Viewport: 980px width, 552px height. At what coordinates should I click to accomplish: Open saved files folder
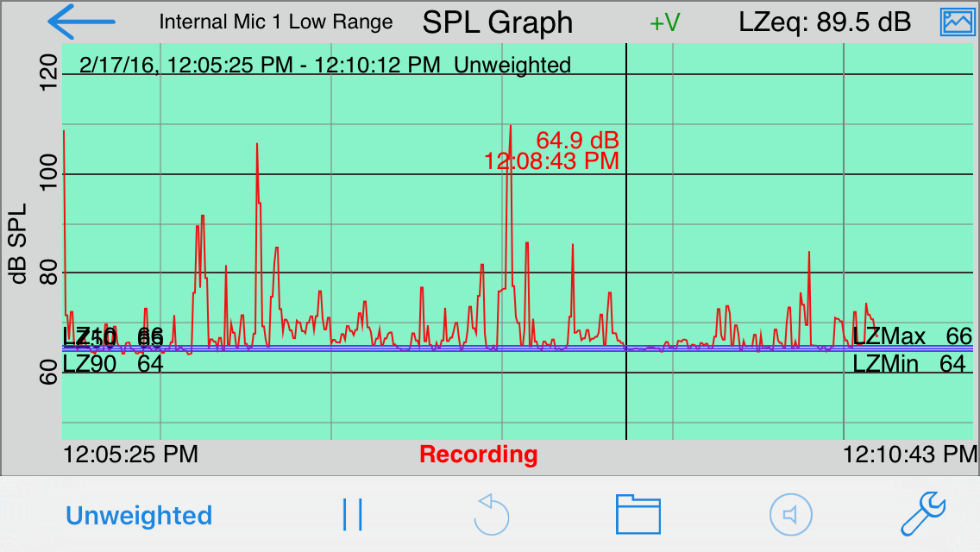pos(638,515)
